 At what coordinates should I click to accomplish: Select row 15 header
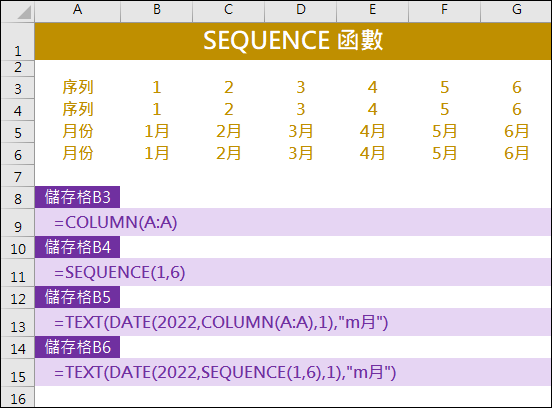(x=18, y=372)
